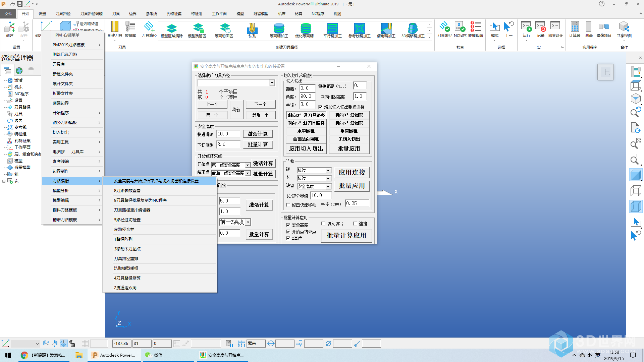Toggle 增加切入切出到短连接 checkbox
The height and width of the screenshot is (362, 644).
coord(320,107)
